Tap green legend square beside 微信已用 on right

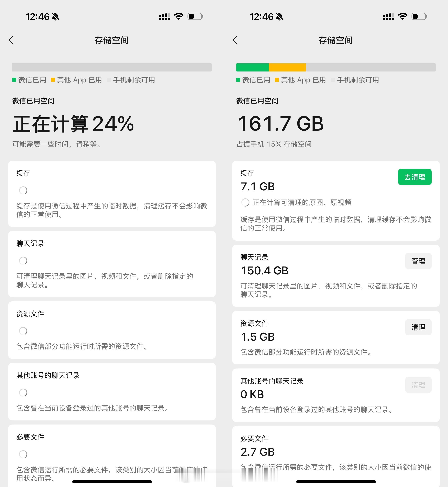coord(238,80)
